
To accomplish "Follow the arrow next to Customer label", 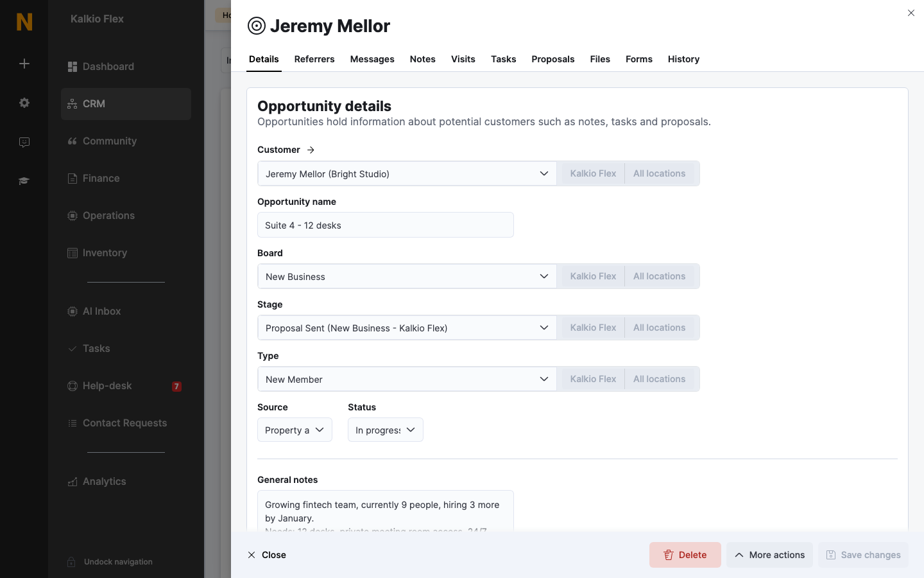I will coord(311,150).
